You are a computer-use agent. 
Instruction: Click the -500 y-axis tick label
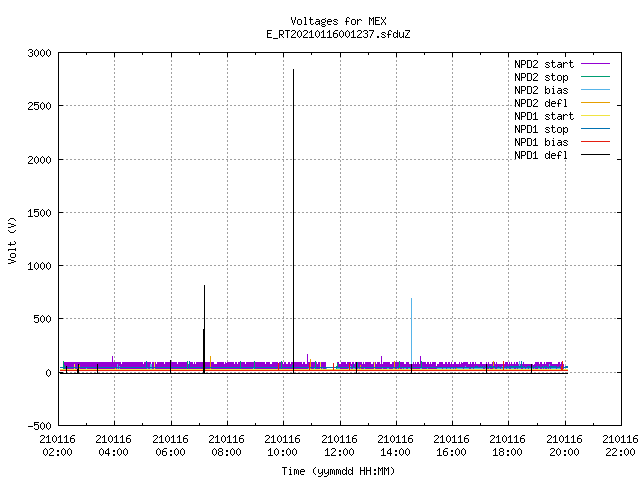(40, 426)
